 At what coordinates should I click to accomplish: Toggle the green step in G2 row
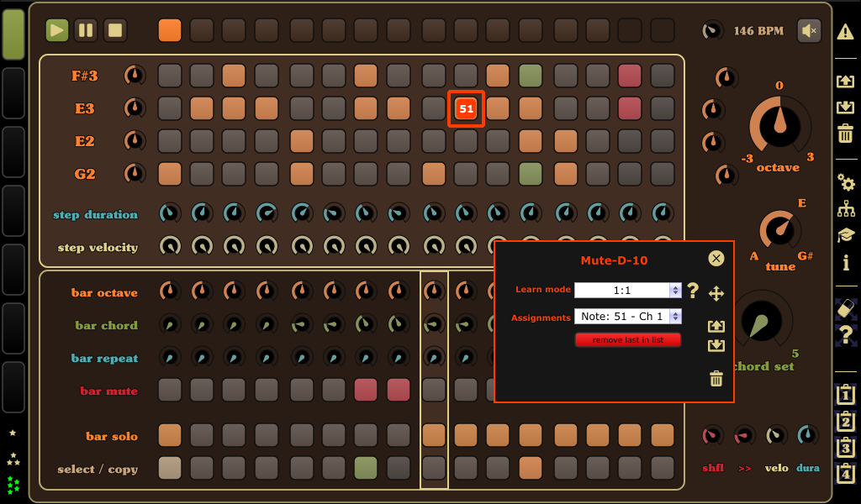(531, 174)
